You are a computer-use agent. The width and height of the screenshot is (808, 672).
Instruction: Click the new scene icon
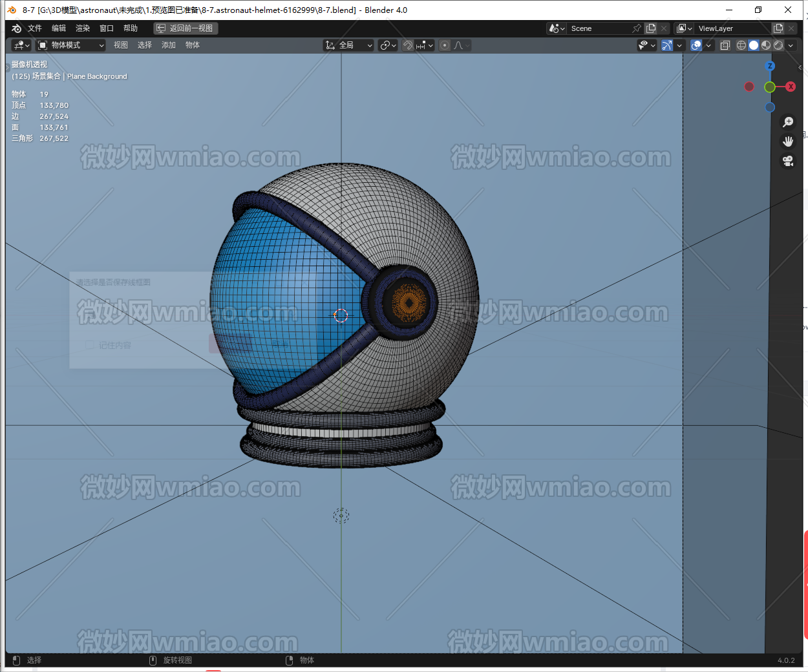pos(651,28)
